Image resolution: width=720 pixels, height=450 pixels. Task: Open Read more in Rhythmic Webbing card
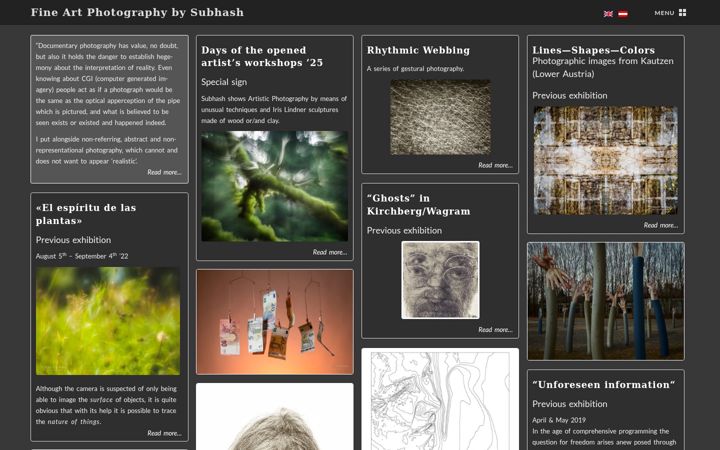pos(495,165)
